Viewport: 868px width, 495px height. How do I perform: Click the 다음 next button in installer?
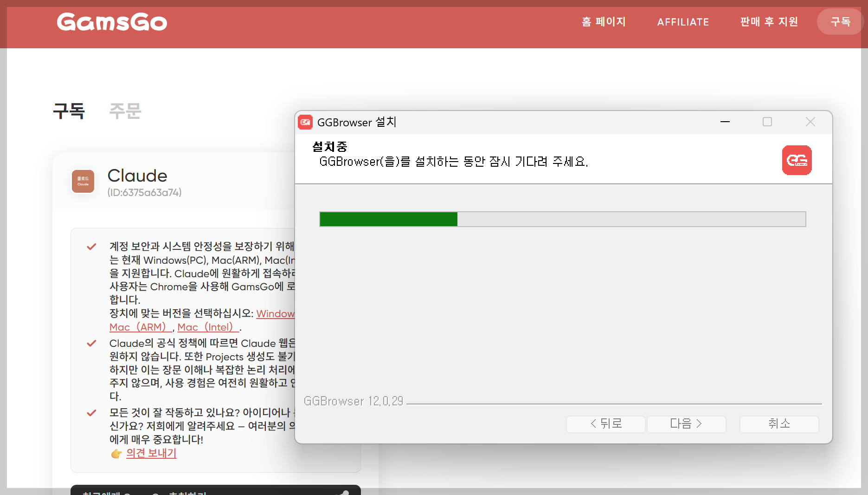tap(686, 424)
